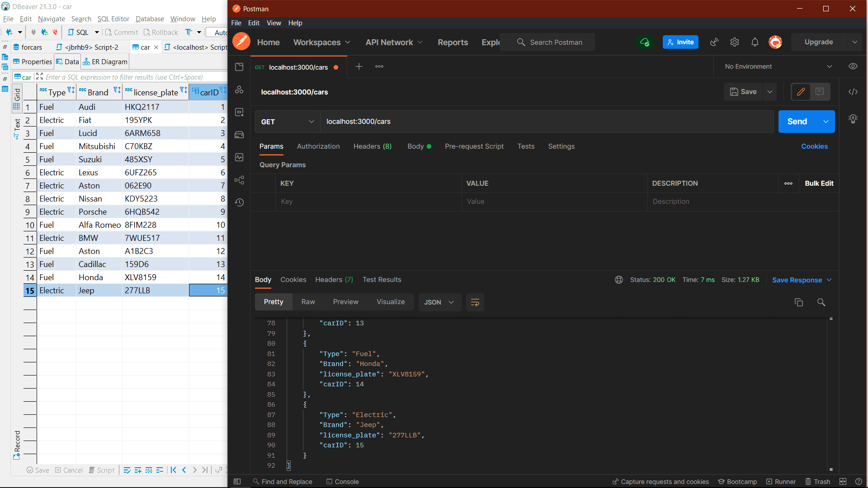Add row icon in DBeaver bottom toolbar

[x=138, y=470]
